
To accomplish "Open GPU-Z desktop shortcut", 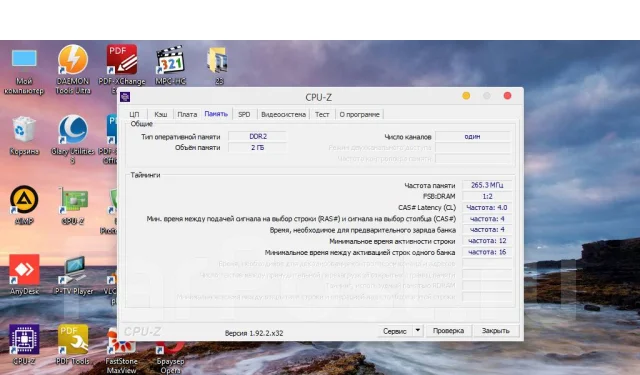I will click(73, 205).
